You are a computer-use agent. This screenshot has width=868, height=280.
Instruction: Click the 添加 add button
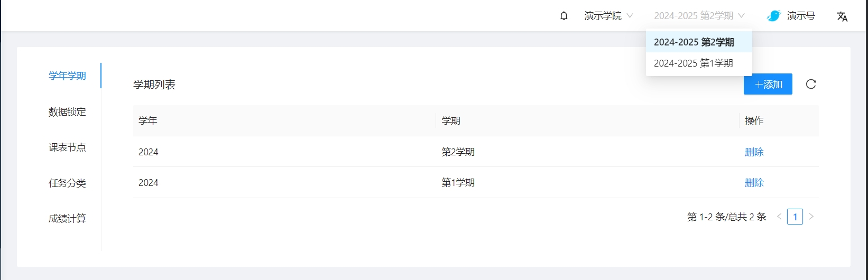tap(768, 84)
